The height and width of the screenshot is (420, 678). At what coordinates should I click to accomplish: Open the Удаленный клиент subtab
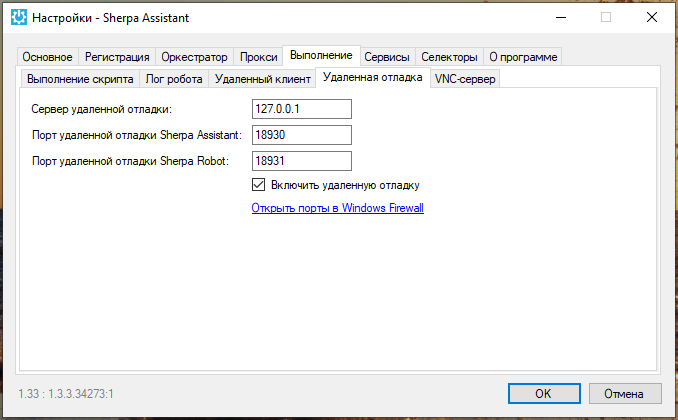(263, 79)
